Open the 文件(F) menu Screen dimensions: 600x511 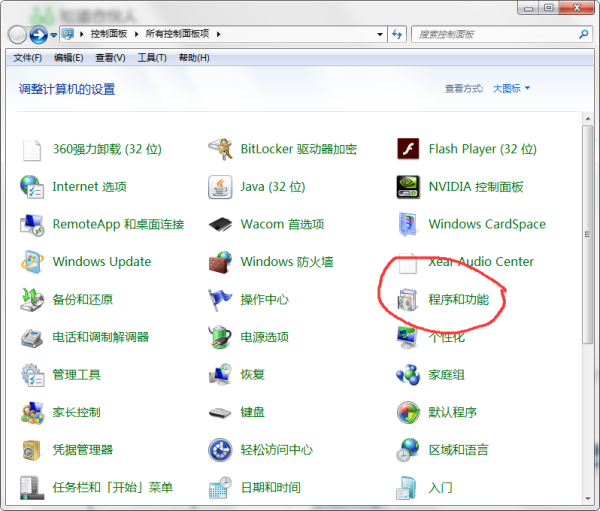pos(28,58)
